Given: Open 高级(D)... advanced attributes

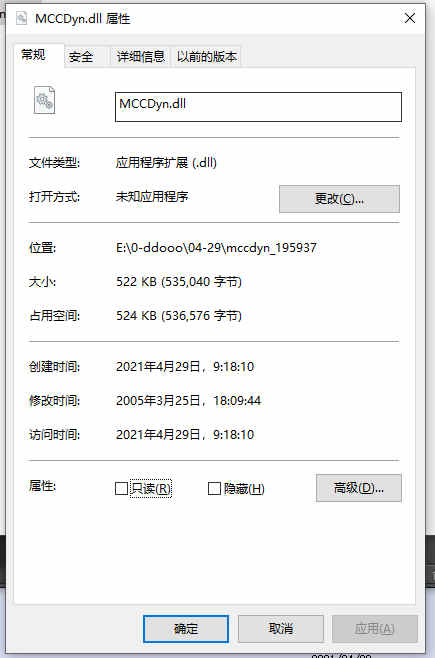Looking at the screenshot, I should tap(359, 488).
